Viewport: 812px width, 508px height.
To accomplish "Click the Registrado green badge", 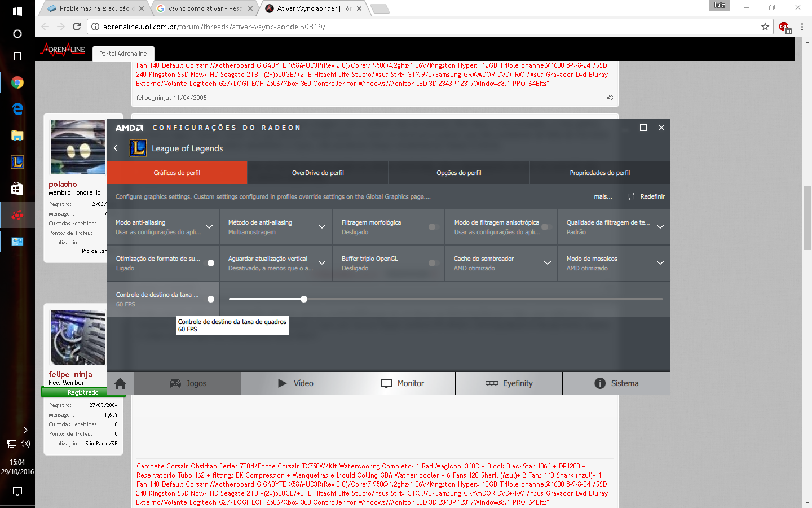I will tap(83, 392).
